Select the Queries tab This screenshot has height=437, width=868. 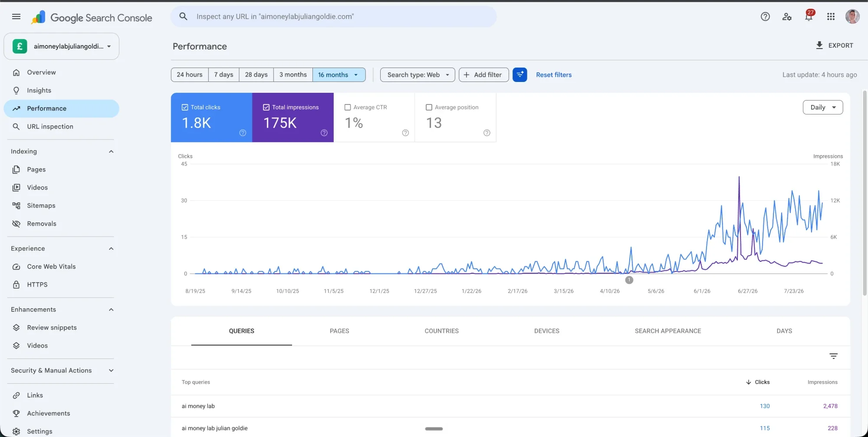click(x=242, y=331)
